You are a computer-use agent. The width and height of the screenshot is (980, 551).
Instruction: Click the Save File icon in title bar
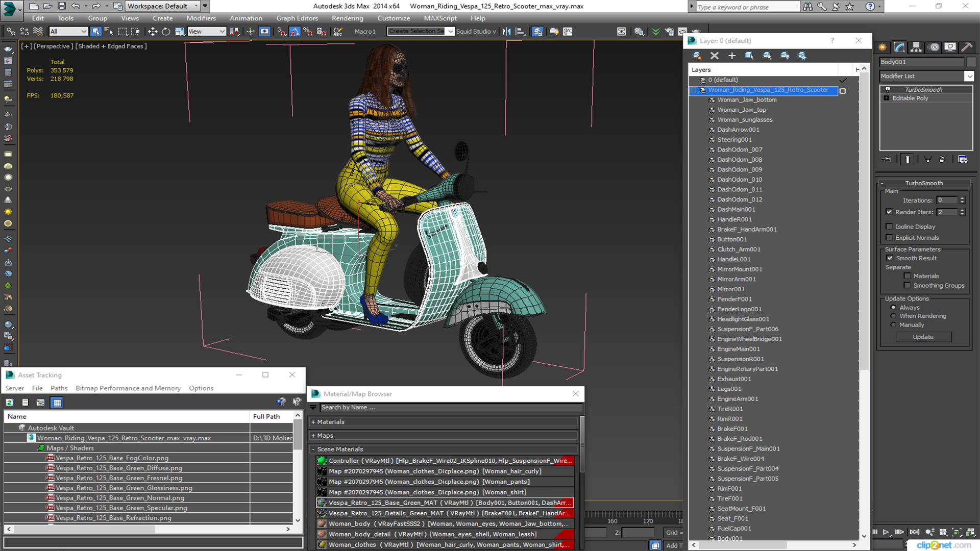[61, 6]
